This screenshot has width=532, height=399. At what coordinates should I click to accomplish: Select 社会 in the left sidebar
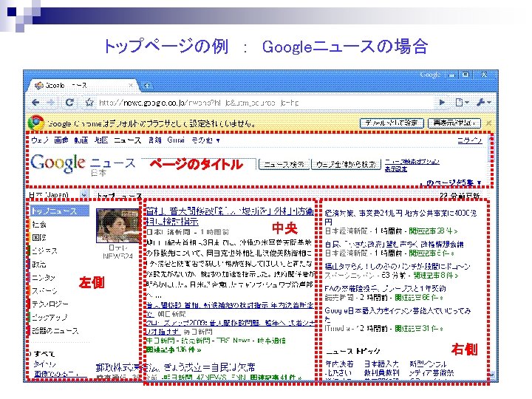tap(39, 225)
